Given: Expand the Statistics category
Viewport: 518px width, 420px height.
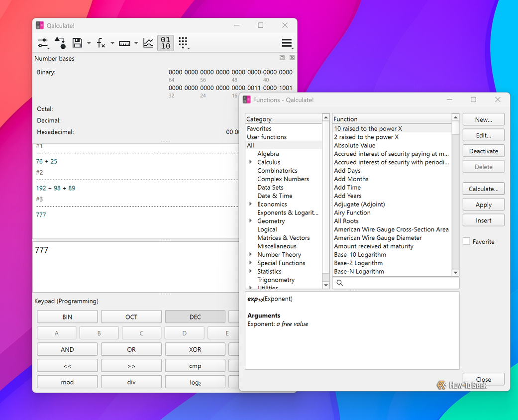Looking at the screenshot, I should click(x=250, y=271).
